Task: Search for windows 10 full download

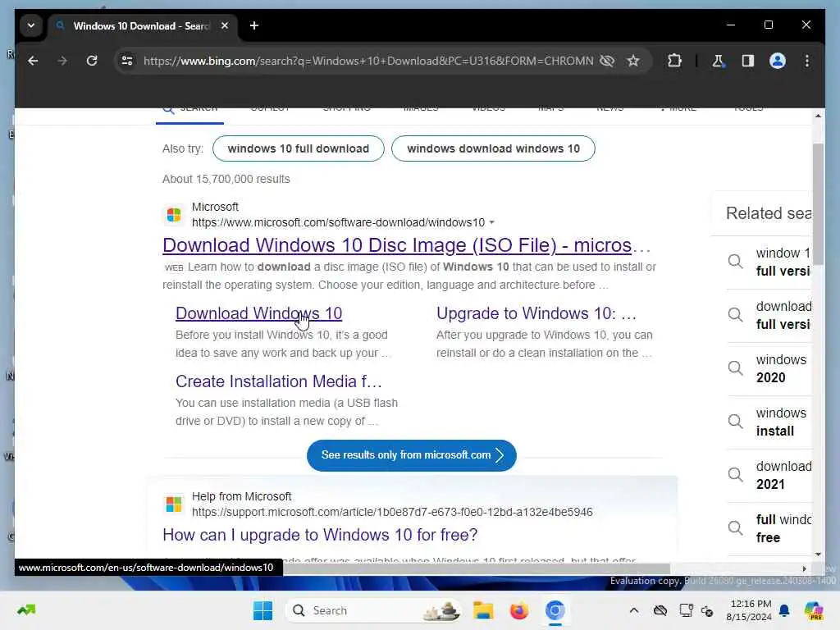Action: click(299, 148)
